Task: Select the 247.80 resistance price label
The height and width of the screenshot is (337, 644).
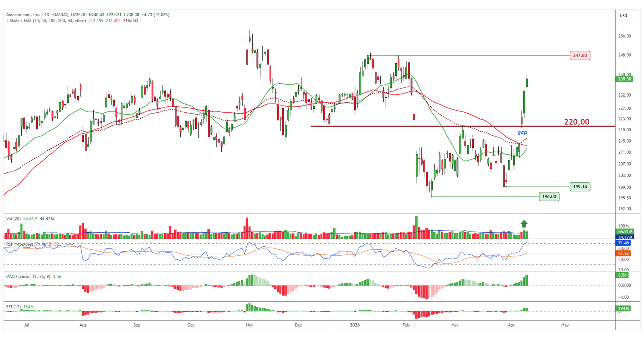Action: point(580,56)
